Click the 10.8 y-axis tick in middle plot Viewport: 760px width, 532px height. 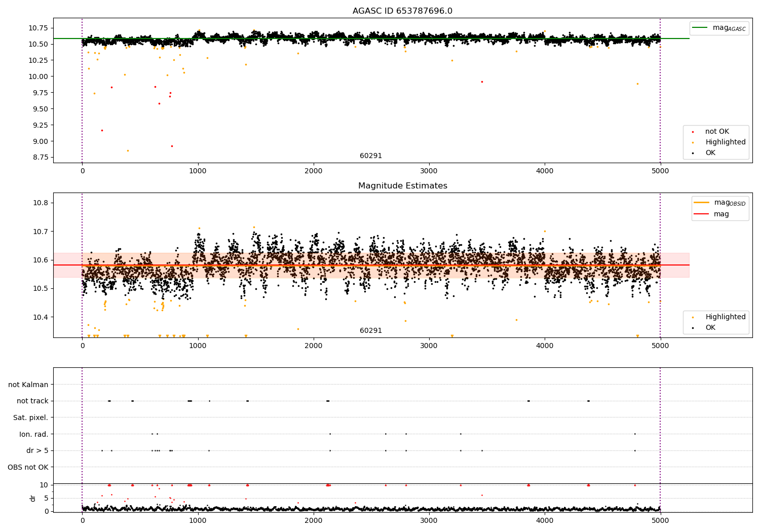click(41, 203)
